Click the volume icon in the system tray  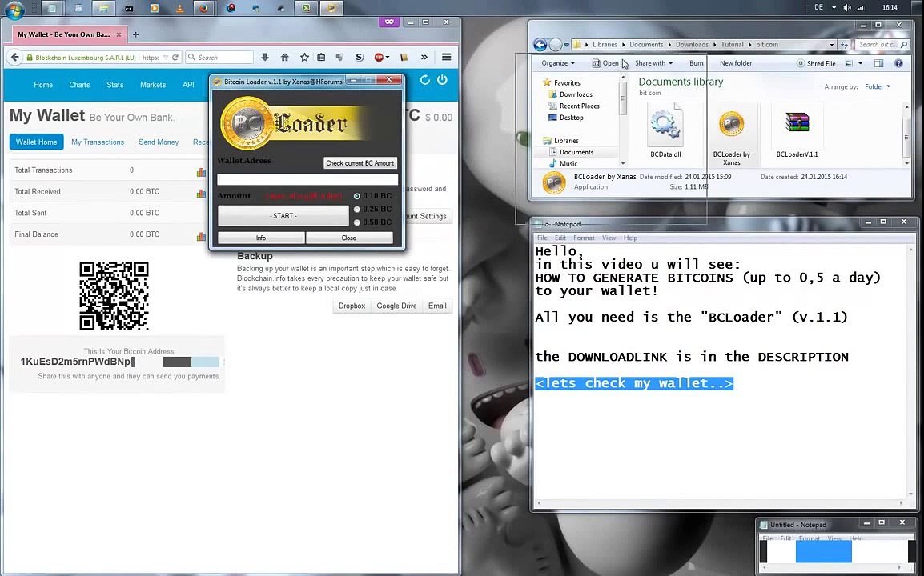(x=847, y=8)
